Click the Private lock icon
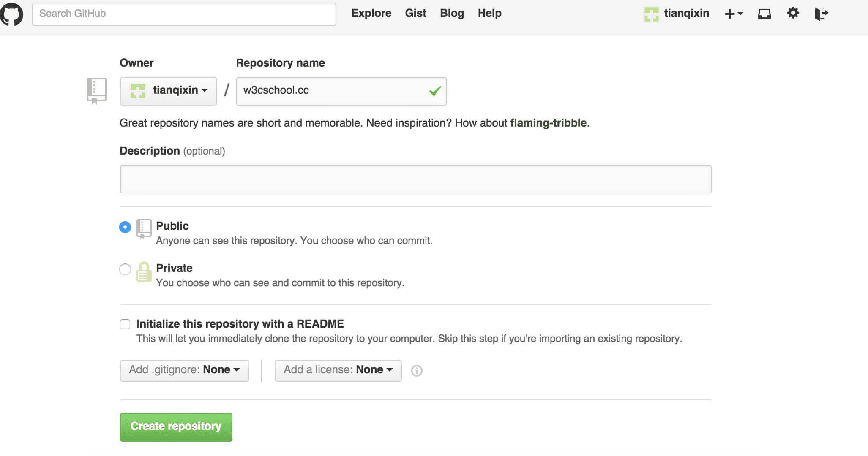This screenshot has height=456, width=868. point(144,272)
